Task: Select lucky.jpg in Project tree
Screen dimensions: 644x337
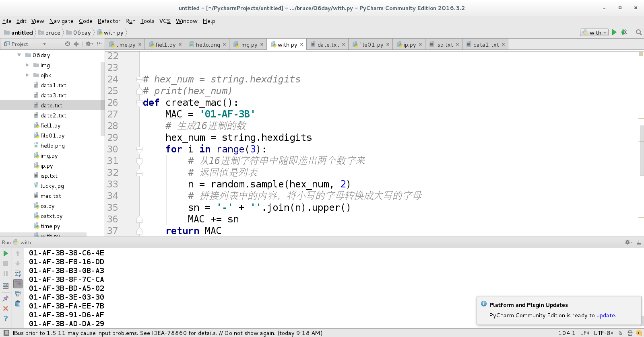Action: (x=52, y=186)
